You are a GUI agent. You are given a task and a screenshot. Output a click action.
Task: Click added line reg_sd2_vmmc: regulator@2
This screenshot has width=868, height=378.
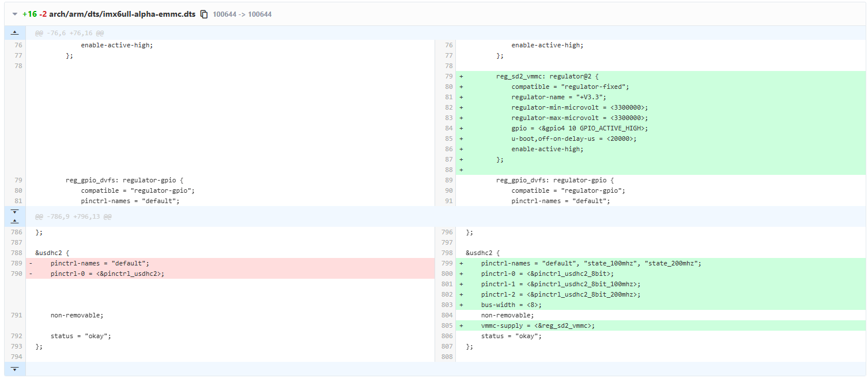tap(548, 76)
